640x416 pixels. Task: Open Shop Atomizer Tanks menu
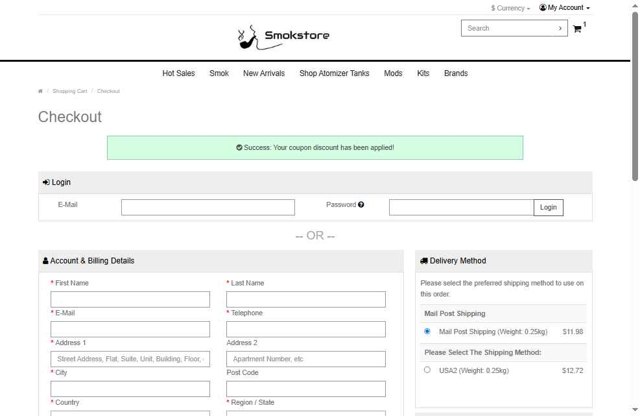334,73
